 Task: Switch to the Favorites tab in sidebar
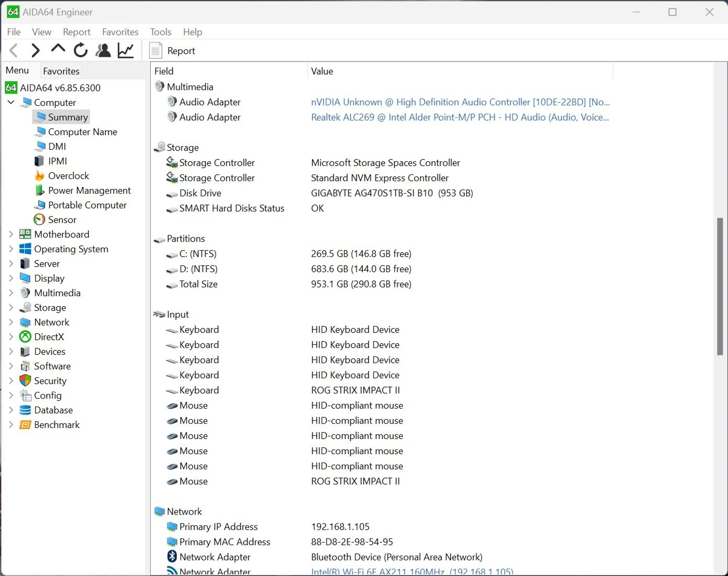(61, 71)
